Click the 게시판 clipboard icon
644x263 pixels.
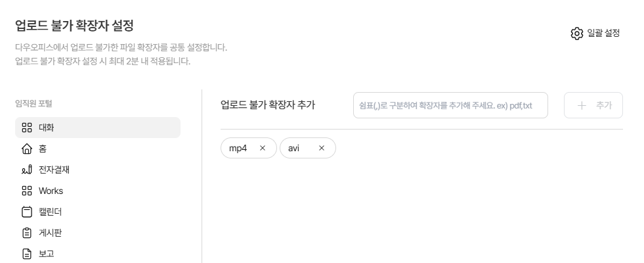point(27,233)
